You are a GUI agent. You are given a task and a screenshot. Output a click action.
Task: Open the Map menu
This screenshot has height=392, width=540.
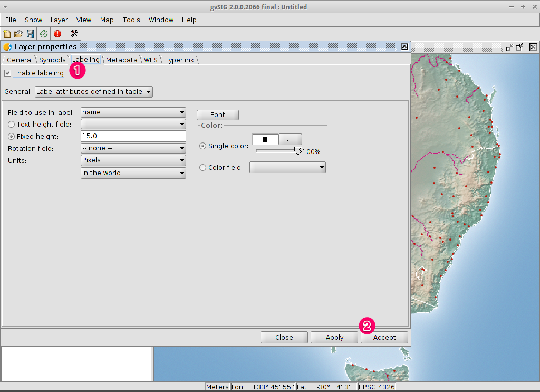(x=107, y=20)
